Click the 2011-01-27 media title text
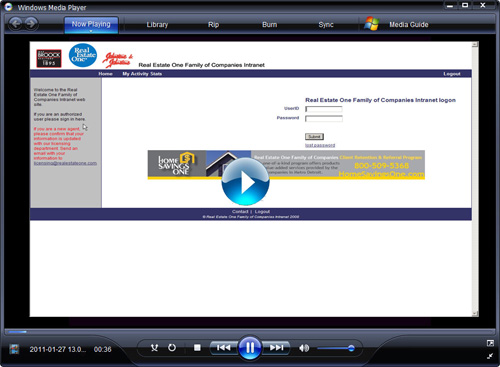500x367 pixels. coord(57,349)
